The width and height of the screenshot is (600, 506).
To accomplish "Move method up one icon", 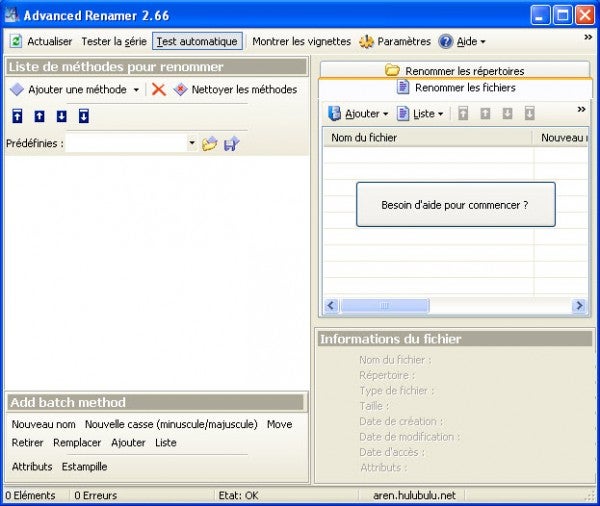I will pos(39,116).
